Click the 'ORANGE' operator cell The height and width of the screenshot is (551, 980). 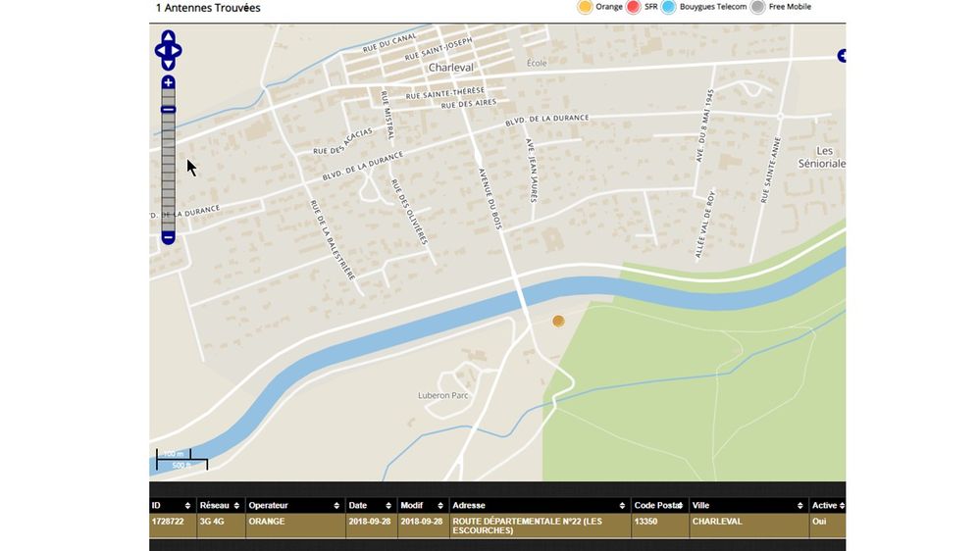pos(295,526)
